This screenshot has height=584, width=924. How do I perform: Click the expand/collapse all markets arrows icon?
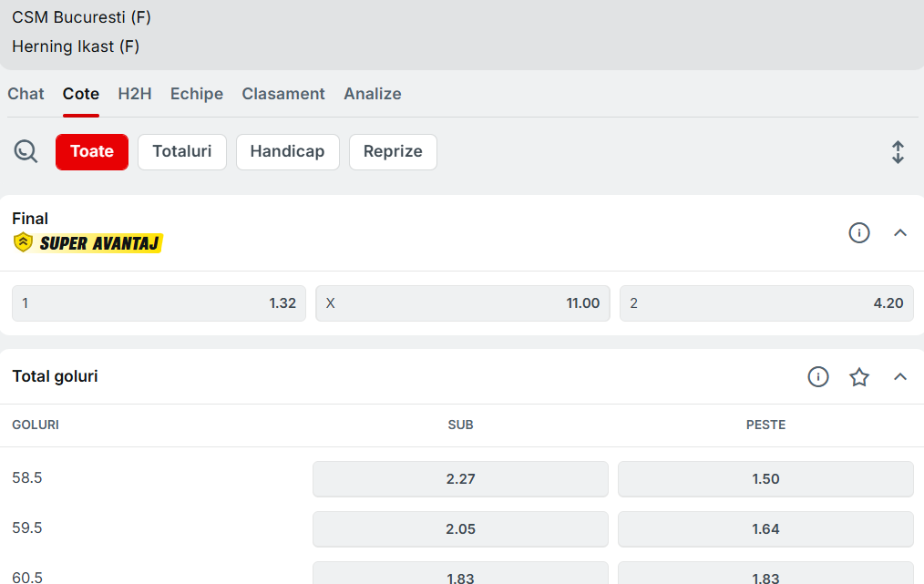(898, 152)
